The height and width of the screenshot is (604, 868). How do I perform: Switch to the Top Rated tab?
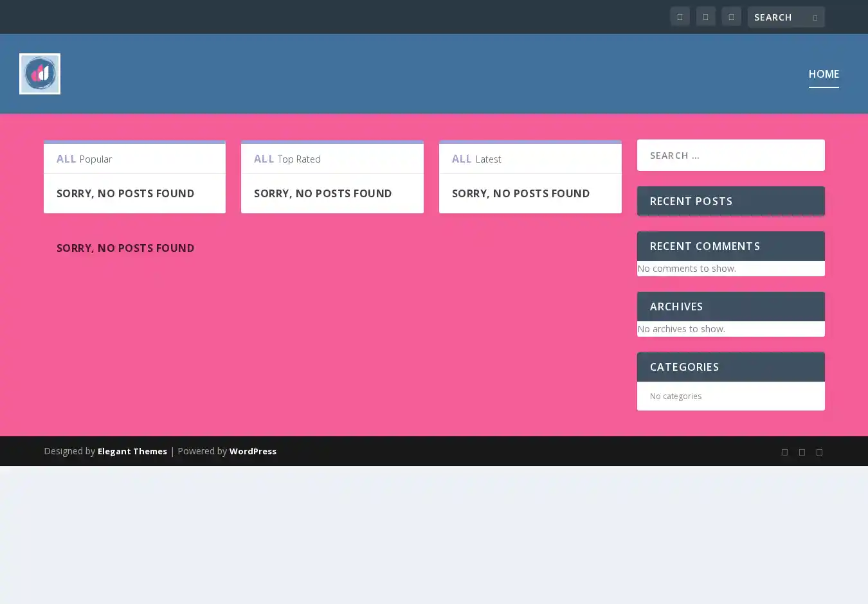click(298, 159)
